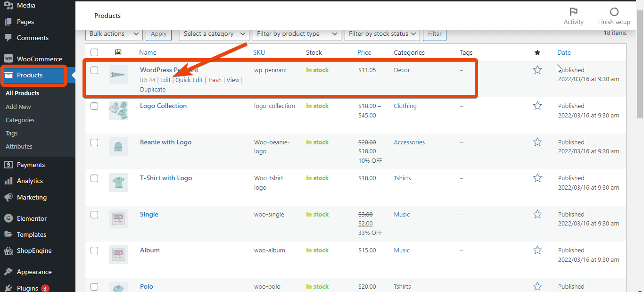Click the Apply button

click(x=159, y=34)
